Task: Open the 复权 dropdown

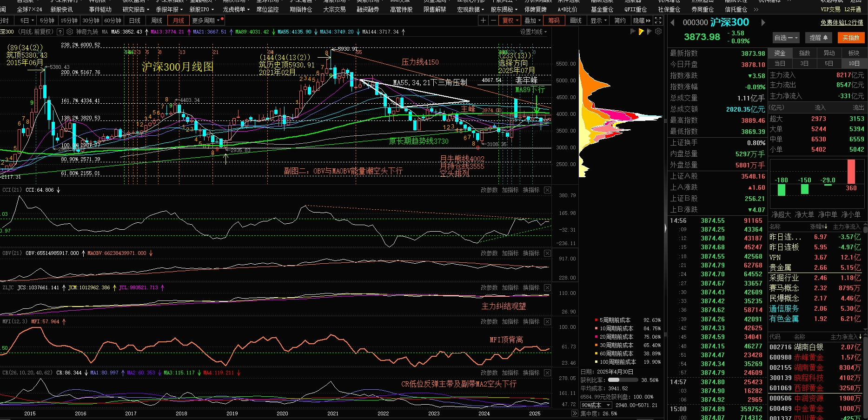Action: [x=510, y=20]
